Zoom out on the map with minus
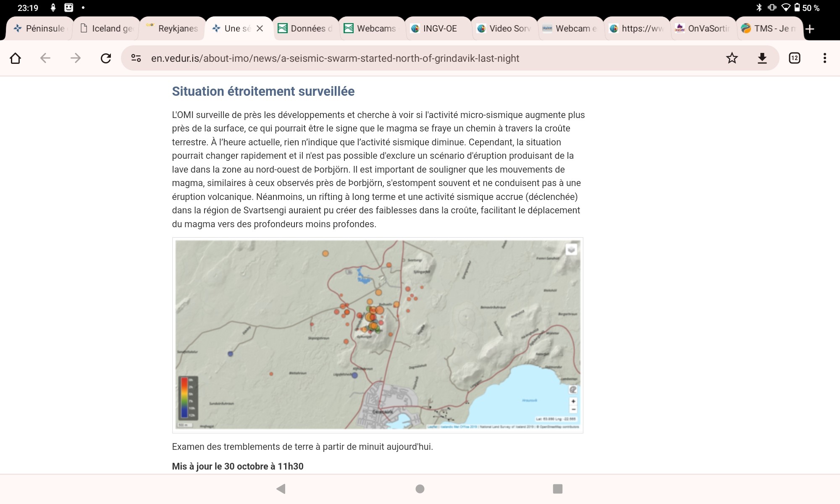 573,409
